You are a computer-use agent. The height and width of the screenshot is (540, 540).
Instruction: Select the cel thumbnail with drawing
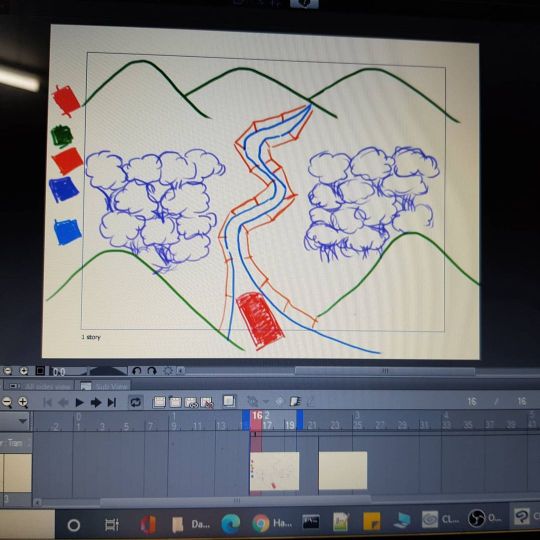(274, 471)
